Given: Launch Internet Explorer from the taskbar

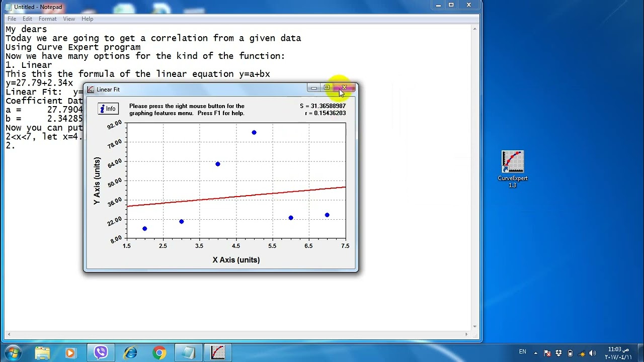Looking at the screenshot, I should 131,352.
